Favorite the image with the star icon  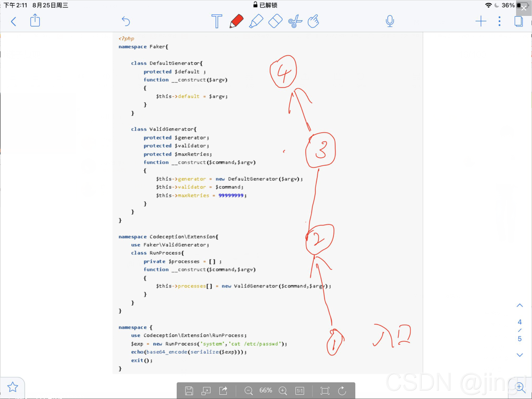pyautogui.click(x=13, y=387)
